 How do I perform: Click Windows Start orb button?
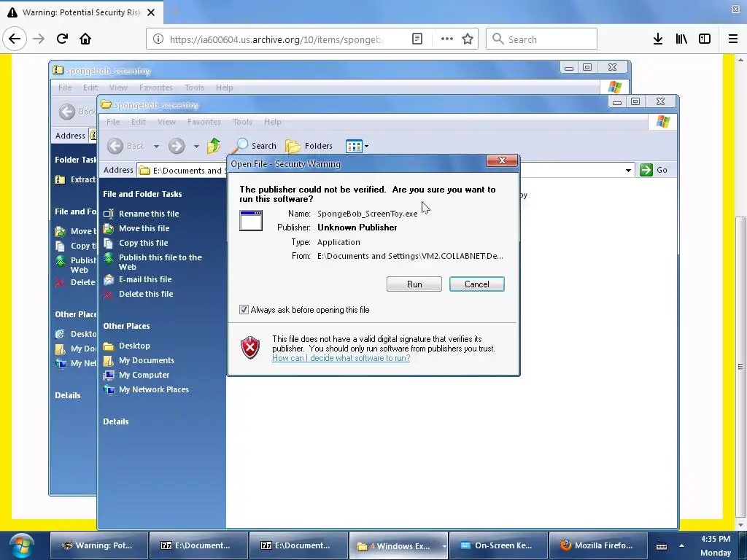click(21, 545)
